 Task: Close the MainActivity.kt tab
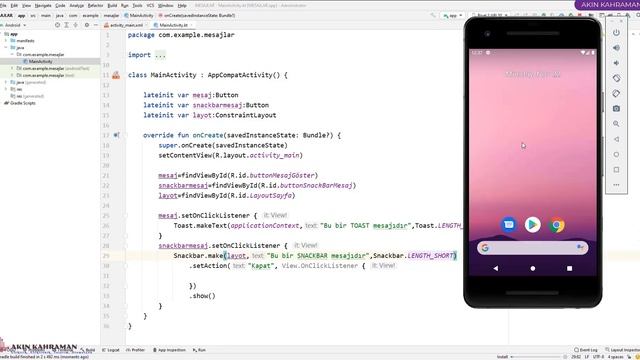pyautogui.click(x=191, y=25)
